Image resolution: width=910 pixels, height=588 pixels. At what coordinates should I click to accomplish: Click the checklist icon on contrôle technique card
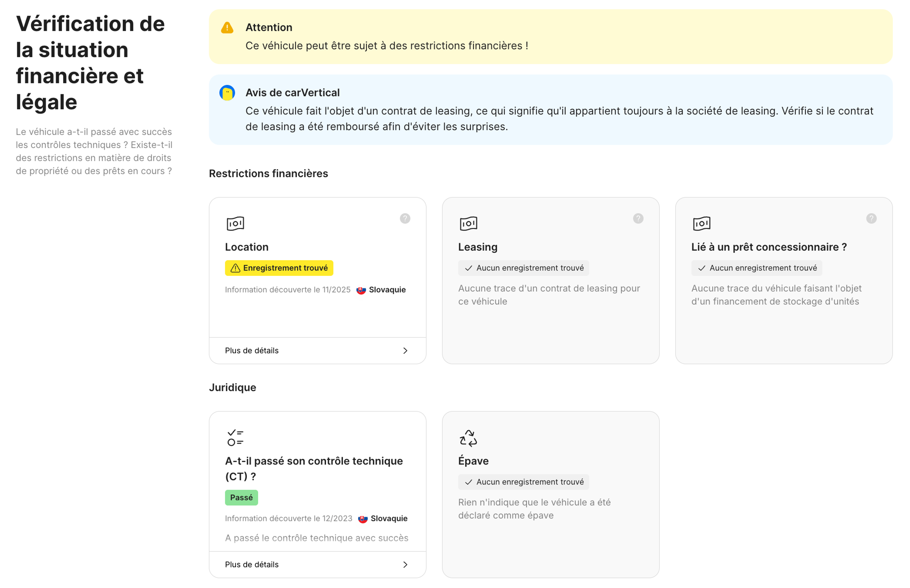(235, 438)
